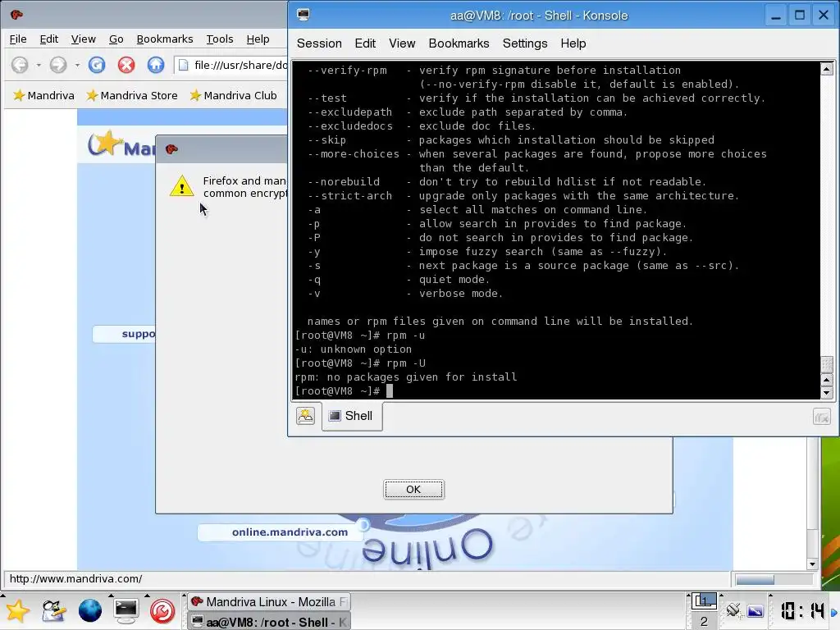Click the Mandriva star logo on page

105,143
